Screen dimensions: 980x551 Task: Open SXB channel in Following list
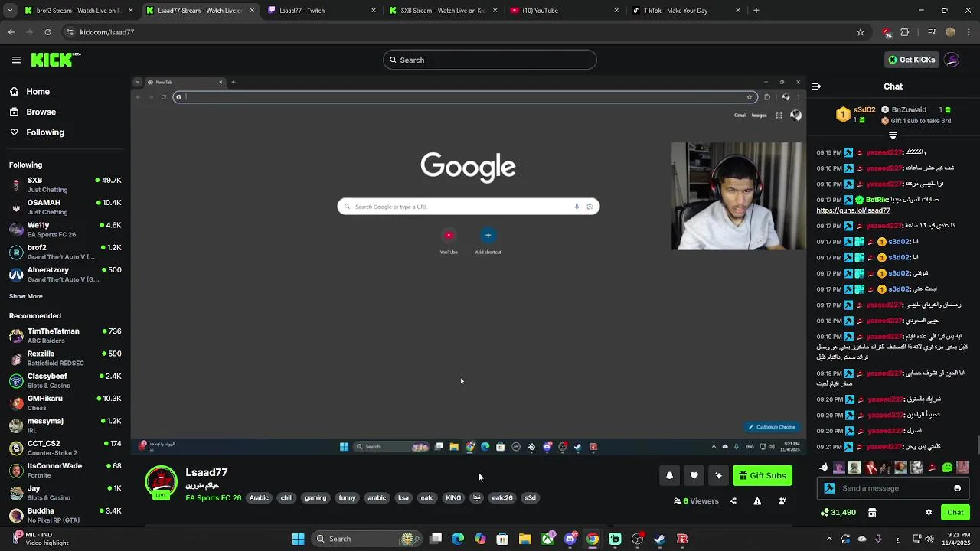[x=65, y=184]
